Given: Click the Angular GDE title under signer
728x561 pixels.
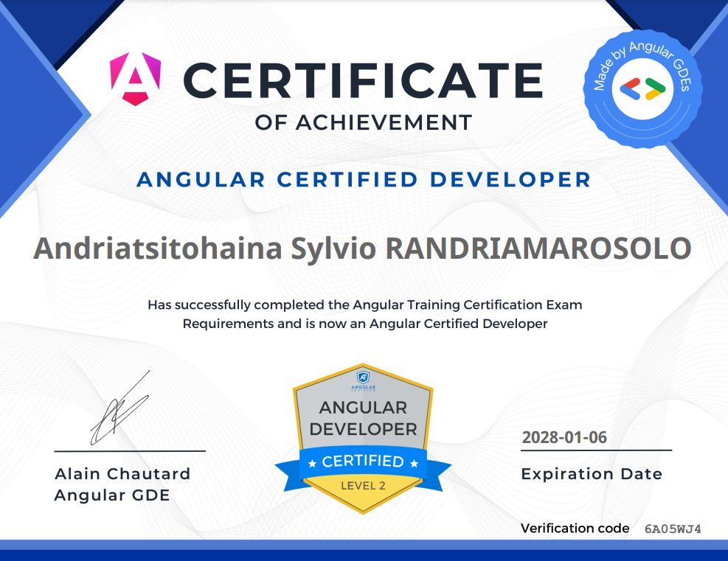Looking at the screenshot, I should [112, 495].
